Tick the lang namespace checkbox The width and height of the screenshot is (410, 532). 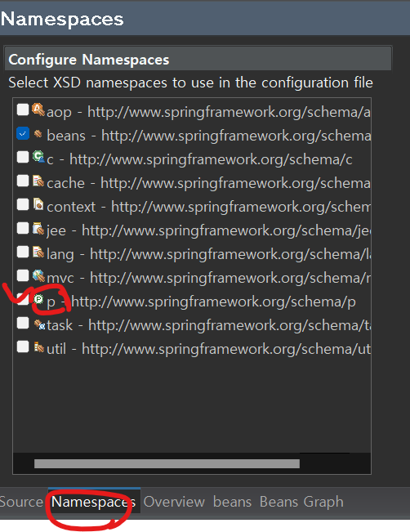coord(23,252)
